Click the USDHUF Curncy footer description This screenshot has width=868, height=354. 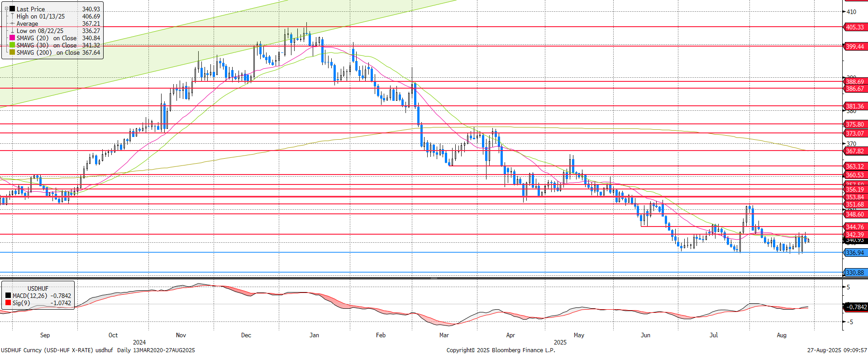point(98,350)
